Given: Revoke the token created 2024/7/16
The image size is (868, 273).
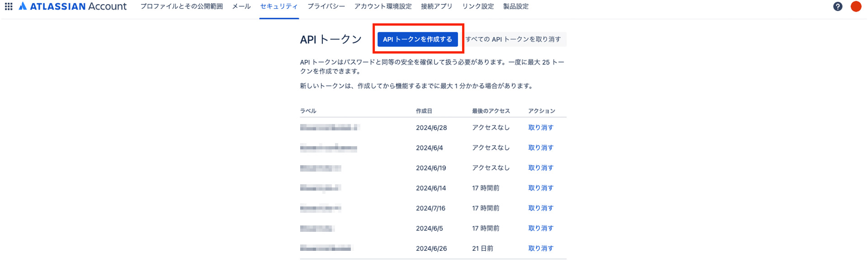Looking at the screenshot, I should (541, 208).
